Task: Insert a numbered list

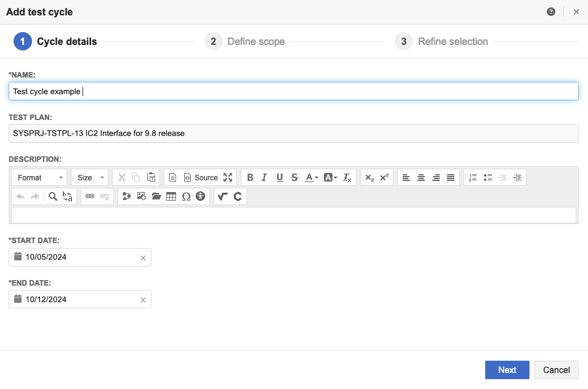Action: click(473, 177)
